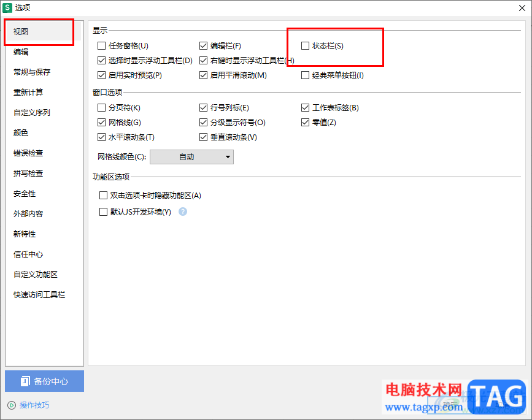
Task: Enable 默认JS开发环境(Y) checkbox
Action: point(103,212)
